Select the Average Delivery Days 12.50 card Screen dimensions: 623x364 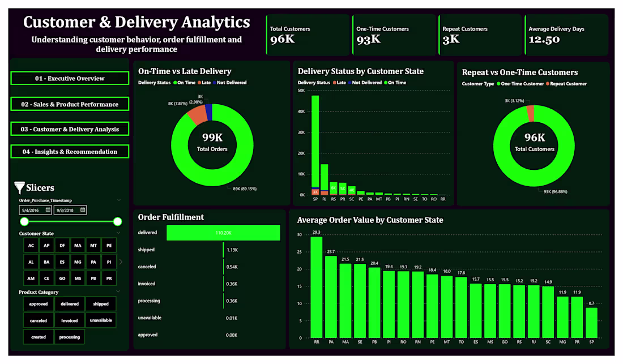[x=566, y=35]
